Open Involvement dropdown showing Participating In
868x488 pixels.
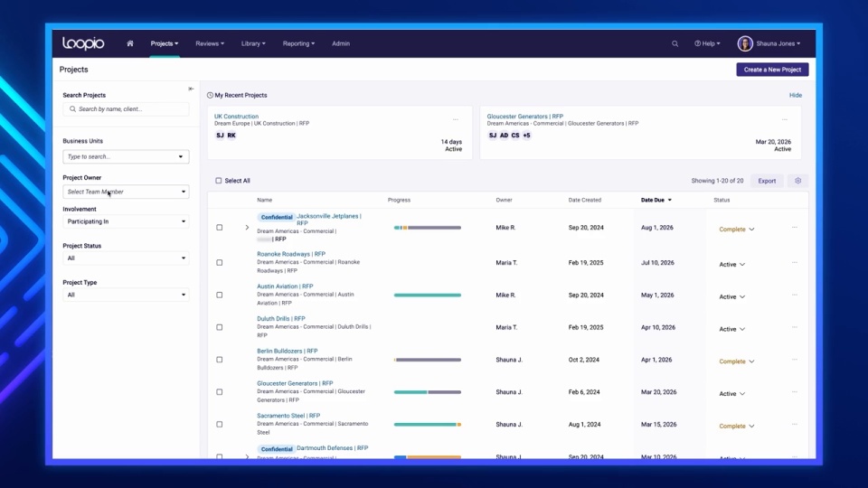(126, 221)
